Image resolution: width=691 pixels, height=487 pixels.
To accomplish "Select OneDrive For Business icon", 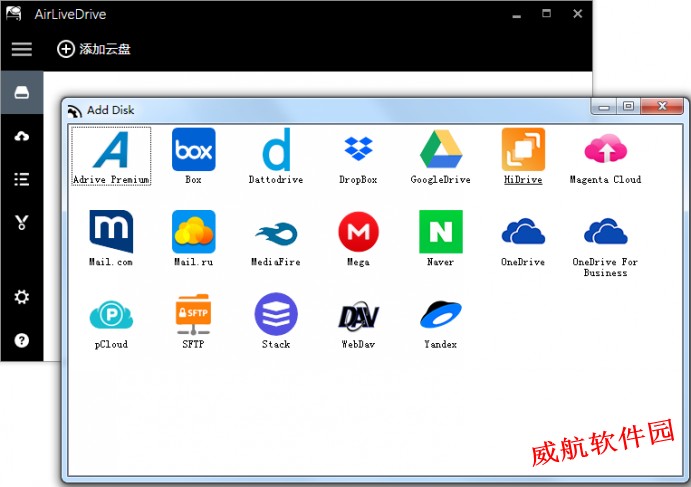I will pos(606,231).
